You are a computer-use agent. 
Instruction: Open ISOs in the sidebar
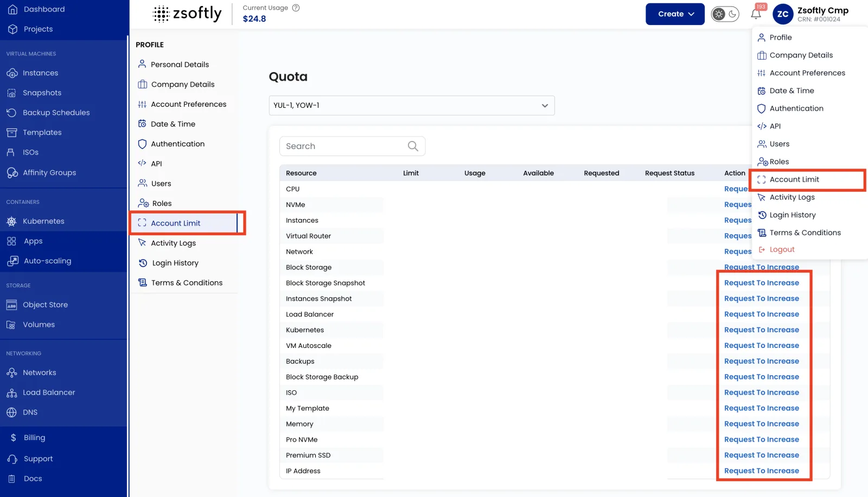pos(22,152)
